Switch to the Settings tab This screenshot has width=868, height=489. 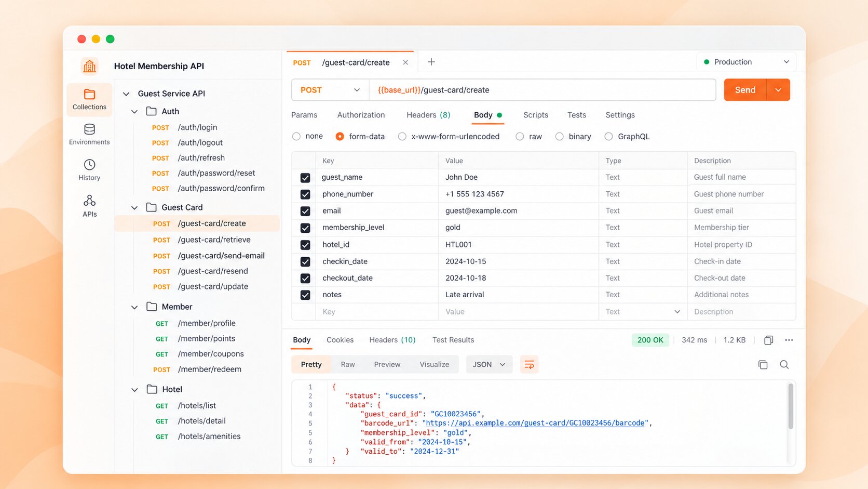click(620, 115)
